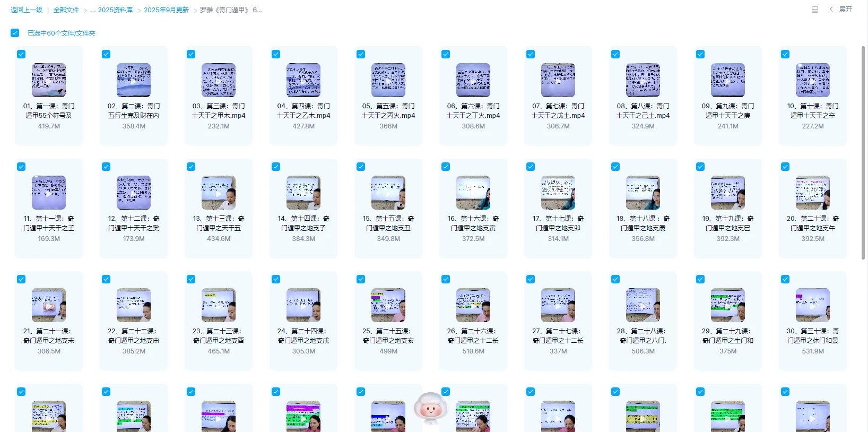Open thumbnail of 20 第二十课 地支午
868x432 pixels.
pos(813,193)
